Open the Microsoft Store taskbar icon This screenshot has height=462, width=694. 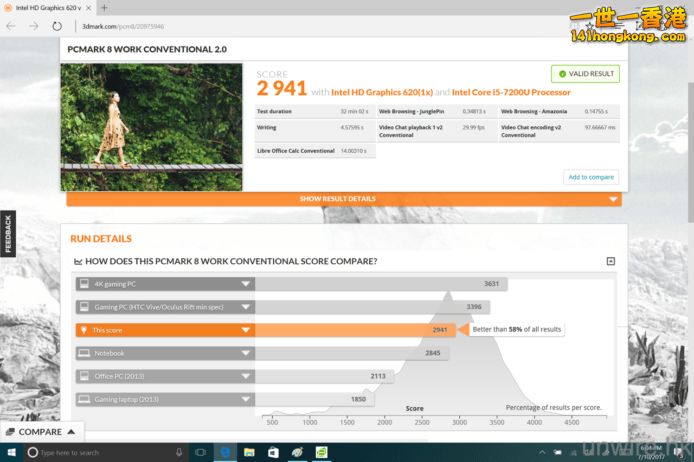coord(273,452)
